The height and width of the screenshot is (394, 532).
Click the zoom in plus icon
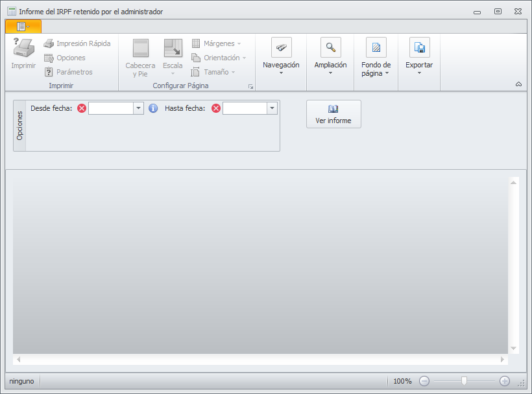tap(505, 381)
